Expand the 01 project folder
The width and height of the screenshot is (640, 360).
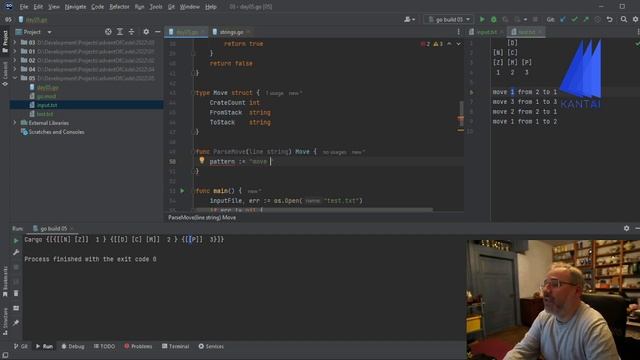coord(15,51)
